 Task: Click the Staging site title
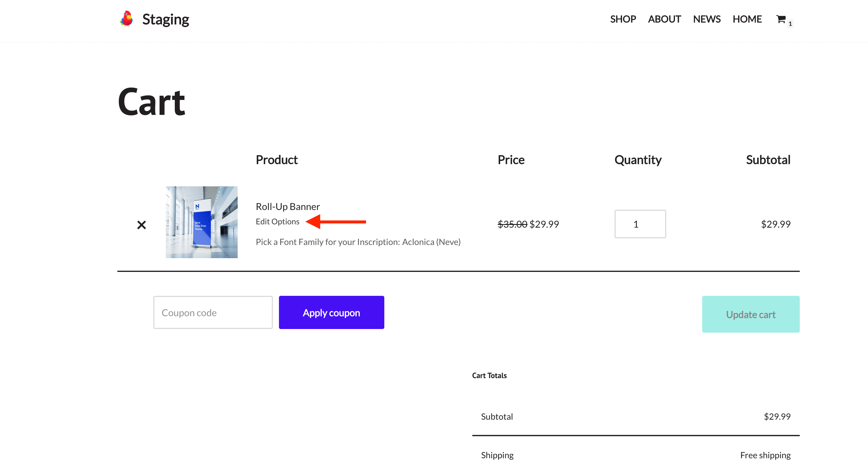coord(166,19)
